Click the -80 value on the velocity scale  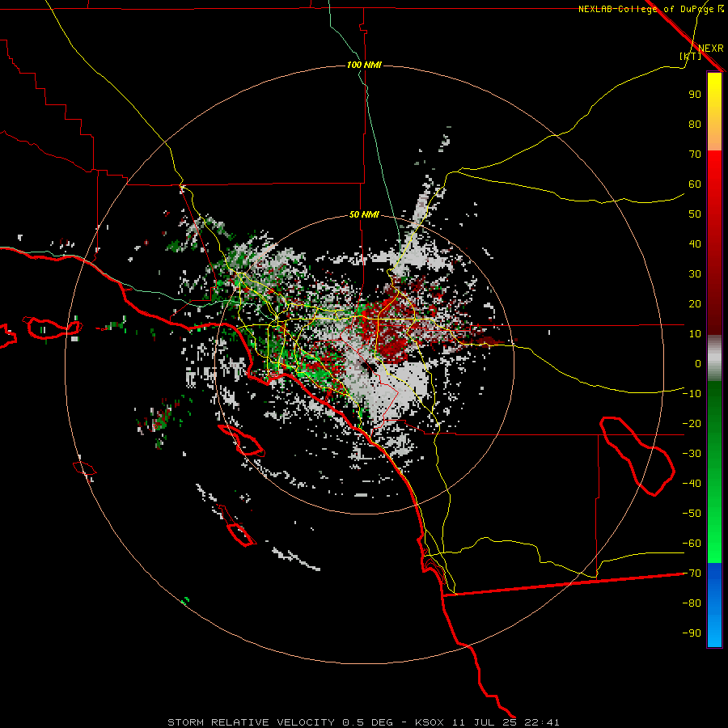(x=692, y=603)
